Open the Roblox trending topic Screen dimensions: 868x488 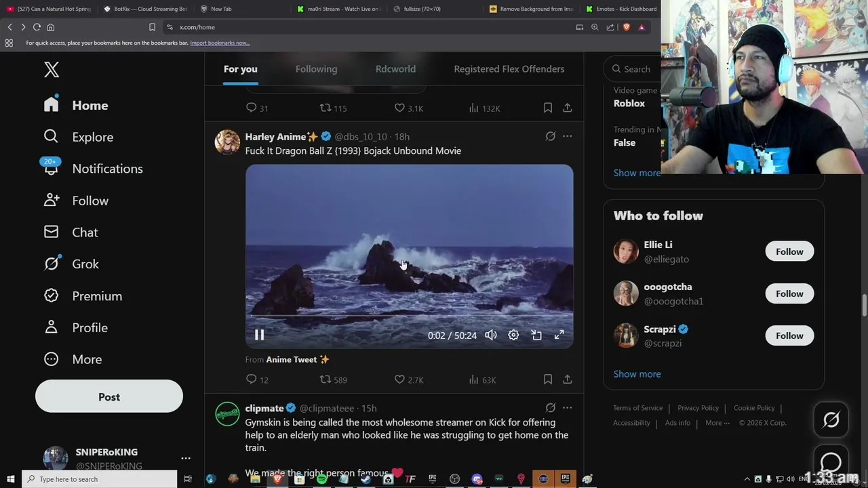coord(629,103)
